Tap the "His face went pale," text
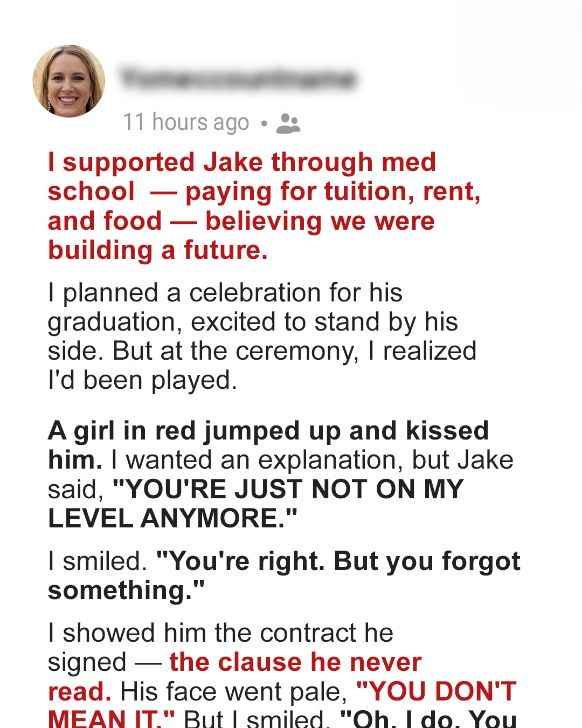The width and height of the screenshot is (582, 728). [234, 691]
